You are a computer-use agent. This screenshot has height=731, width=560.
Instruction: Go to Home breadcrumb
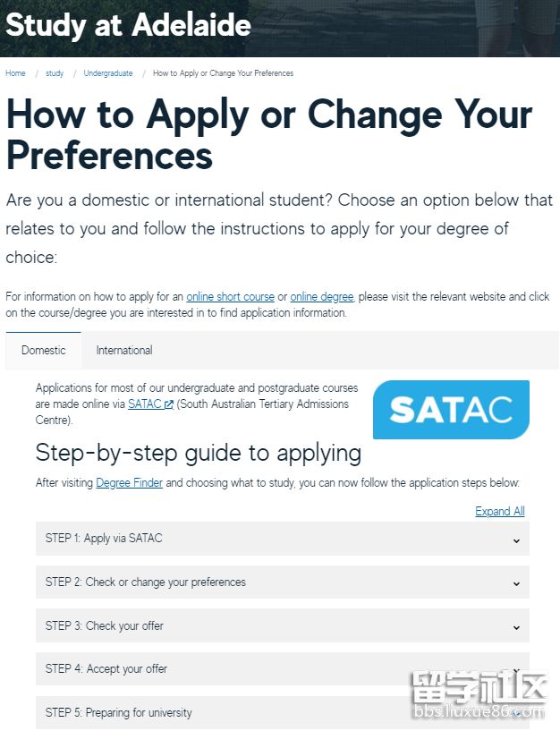[15, 73]
